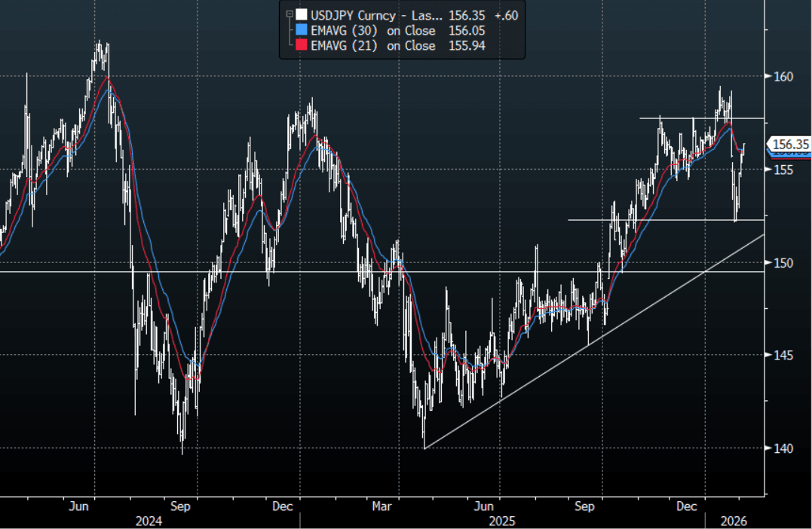Click the white USDJPY series color swatch
The width and height of the screenshot is (812, 529).
click(302, 15)
